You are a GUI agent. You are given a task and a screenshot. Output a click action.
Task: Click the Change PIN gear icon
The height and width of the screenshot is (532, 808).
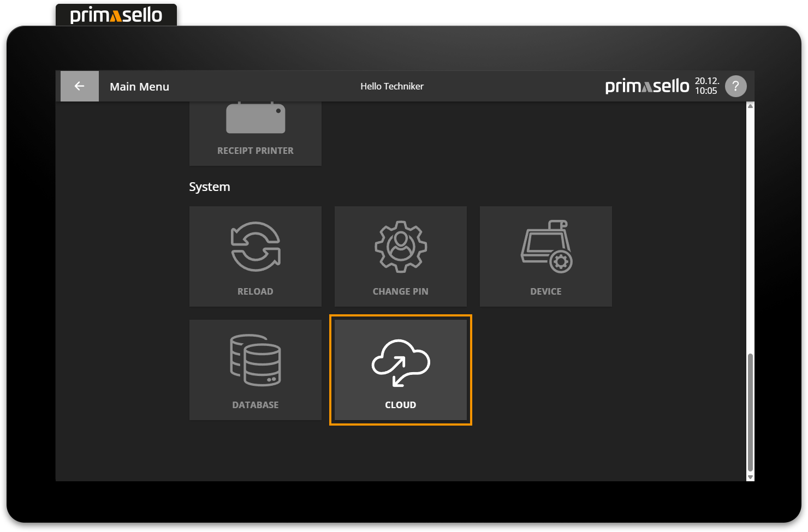click(401, 247)
